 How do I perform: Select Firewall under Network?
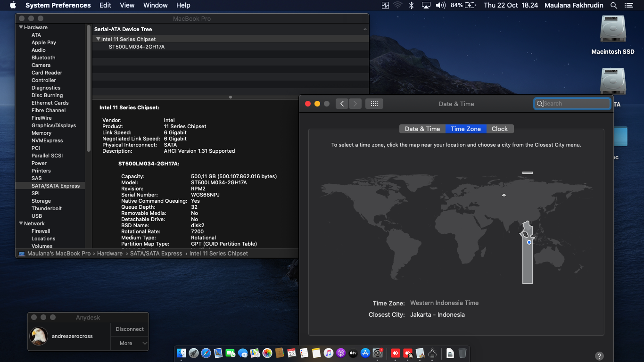point(41,231)
